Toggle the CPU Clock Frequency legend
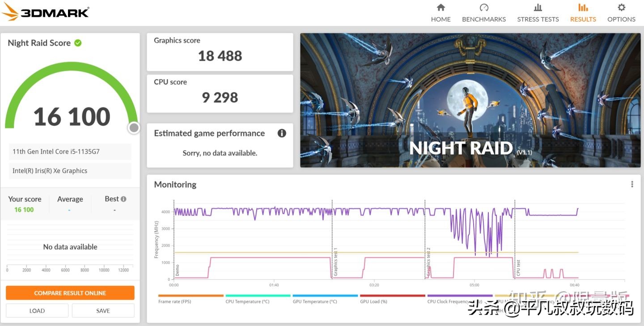Viewport: 644px width, 326px height. [460, 299]
